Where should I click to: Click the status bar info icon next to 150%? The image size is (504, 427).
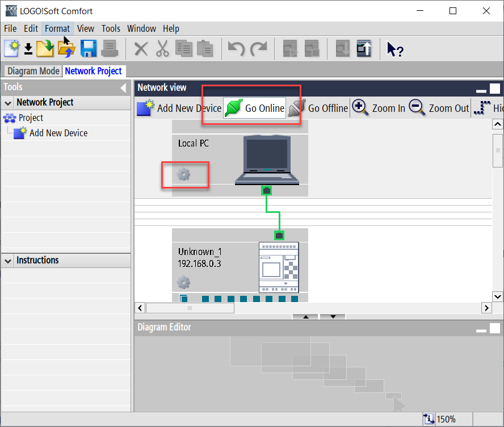pyautogui.click(x=429, y=419)
